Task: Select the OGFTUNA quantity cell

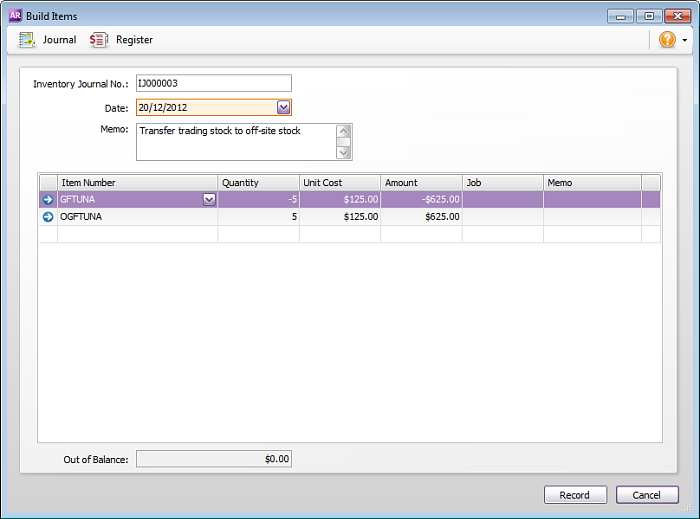Action: (258, 217)
